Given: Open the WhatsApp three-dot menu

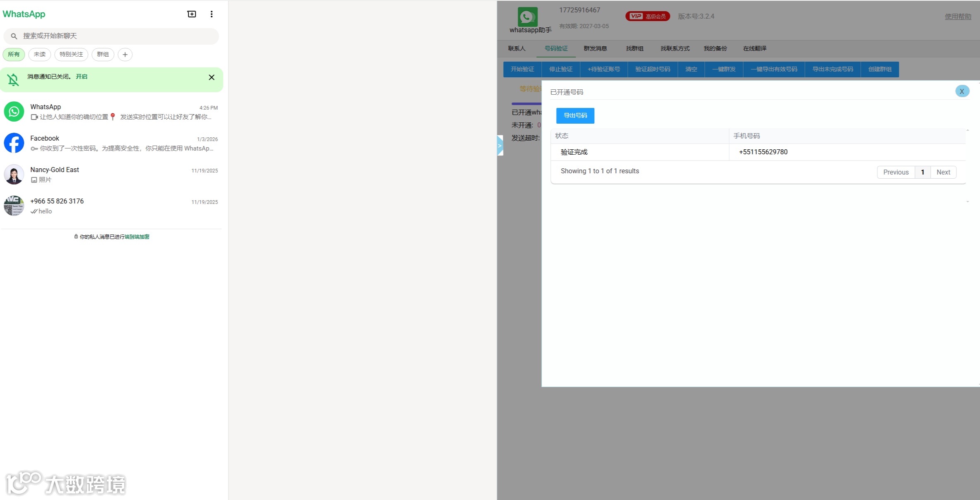Looking at the screenshot, I should [x=211, y=14].
